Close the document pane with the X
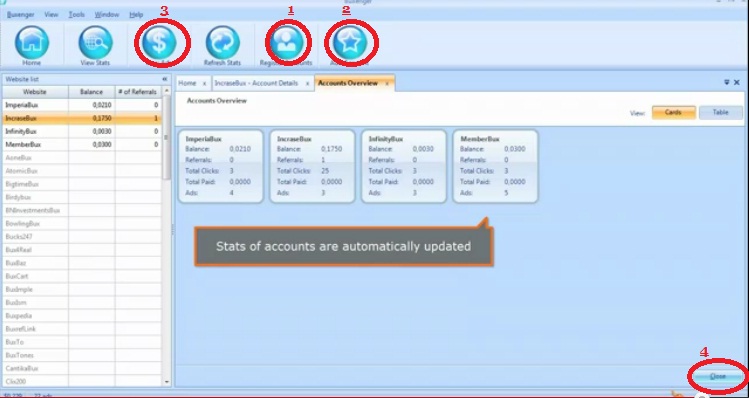This screenshot has width=749, height=398. (737, 83)
